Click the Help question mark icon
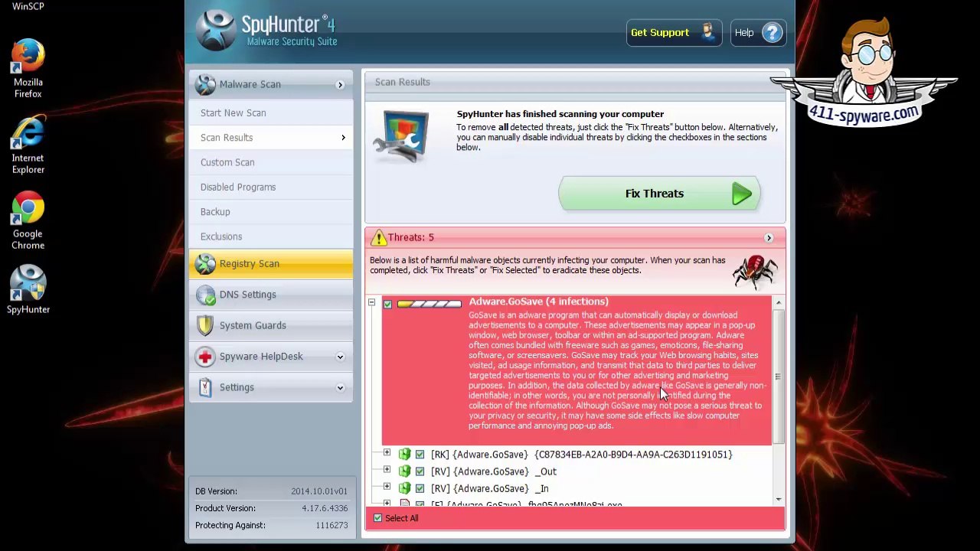 coord(773,33)
